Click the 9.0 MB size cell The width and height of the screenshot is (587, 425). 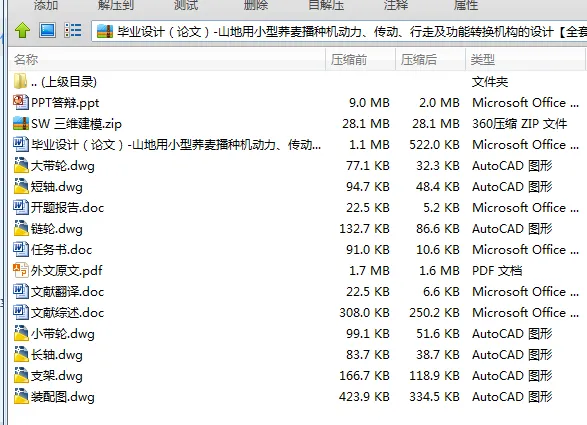coord(369,103)
